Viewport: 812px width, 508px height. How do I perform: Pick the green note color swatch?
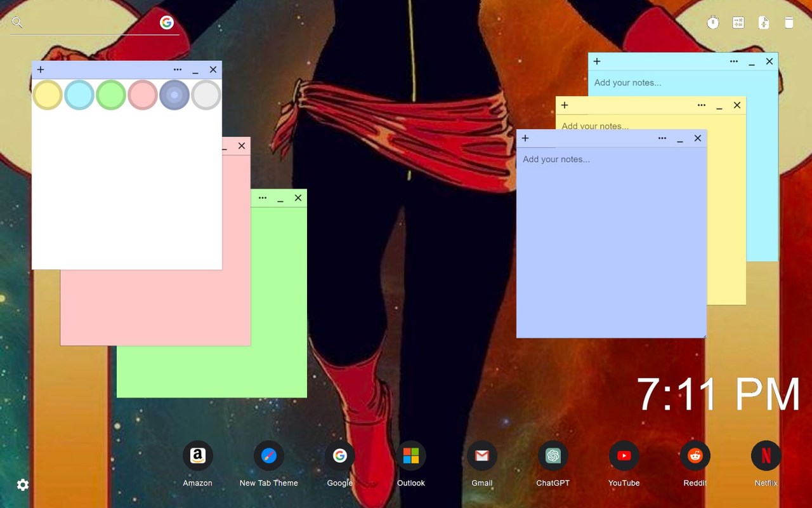point(111,95)
